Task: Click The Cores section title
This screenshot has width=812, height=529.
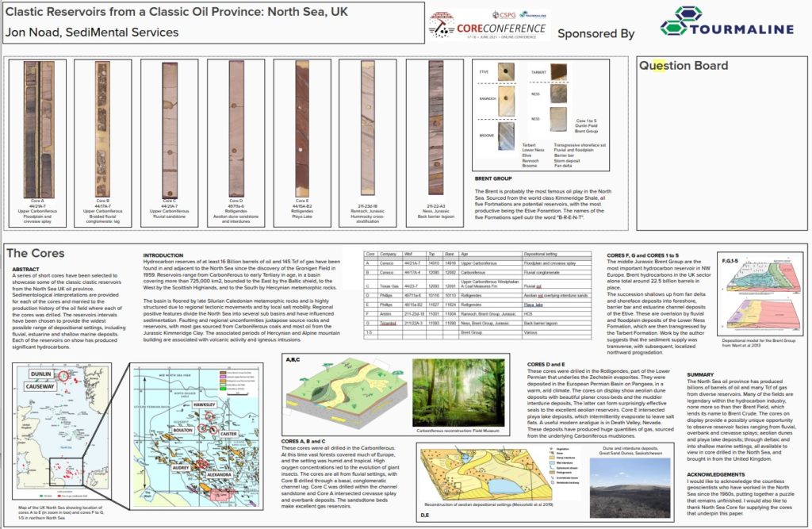Action: point(35,255)
